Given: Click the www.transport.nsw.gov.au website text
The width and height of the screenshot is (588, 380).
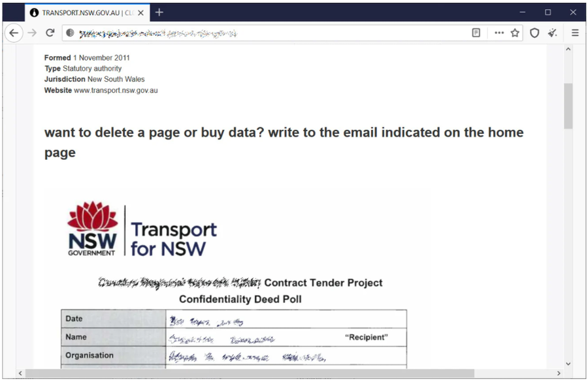Looking at the screenshot, I should pyautogui.click(x=116, y=90).
